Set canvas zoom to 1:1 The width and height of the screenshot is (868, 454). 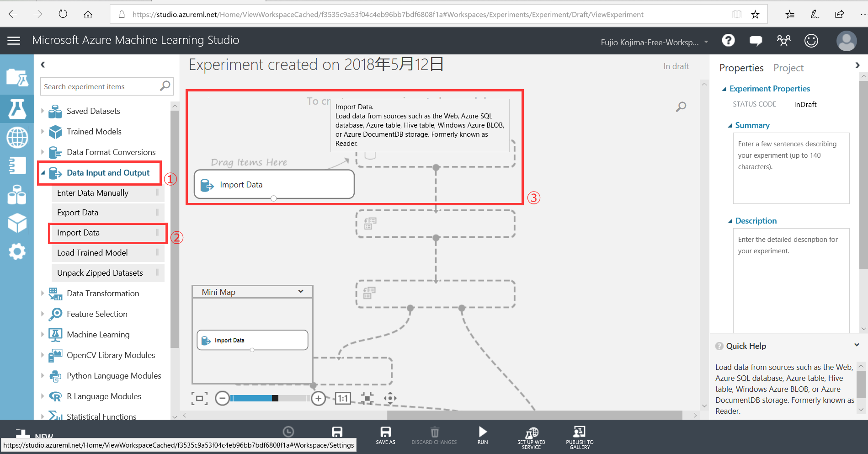point(343,398)
